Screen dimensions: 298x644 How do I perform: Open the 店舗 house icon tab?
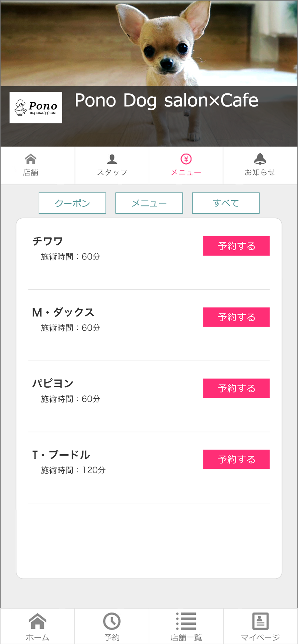click(x=31, y=159)
